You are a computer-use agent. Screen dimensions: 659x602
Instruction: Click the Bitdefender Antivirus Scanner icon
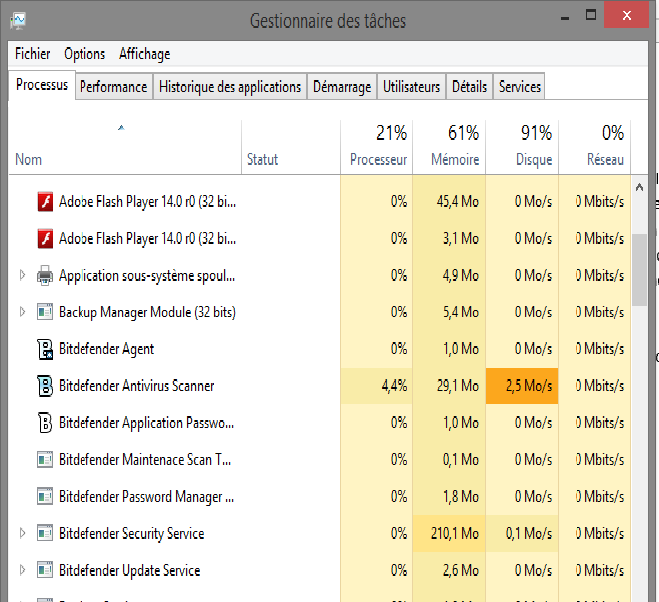pyautogui.click(x=45, y=386)
